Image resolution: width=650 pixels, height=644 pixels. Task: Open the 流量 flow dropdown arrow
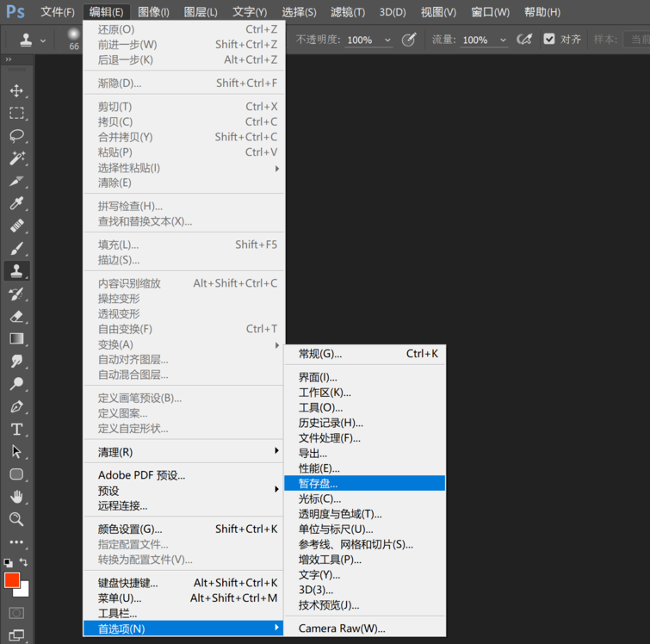pyautogui.click(x=502, y=40)
